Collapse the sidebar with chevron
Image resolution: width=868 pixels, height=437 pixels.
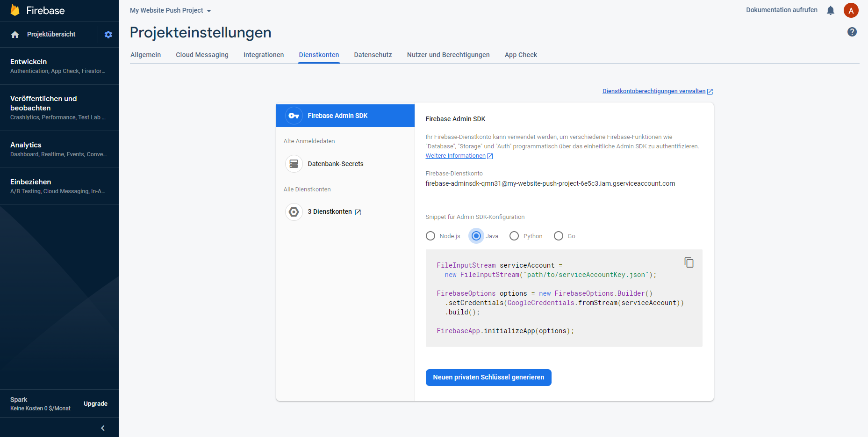[103, 428]
